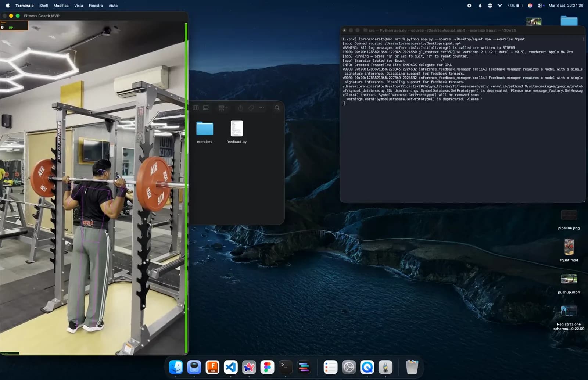The width and height of the screenshot is (588, 380).
Task: Click the green UP status in video overlay
Action: tap(11, 28)
